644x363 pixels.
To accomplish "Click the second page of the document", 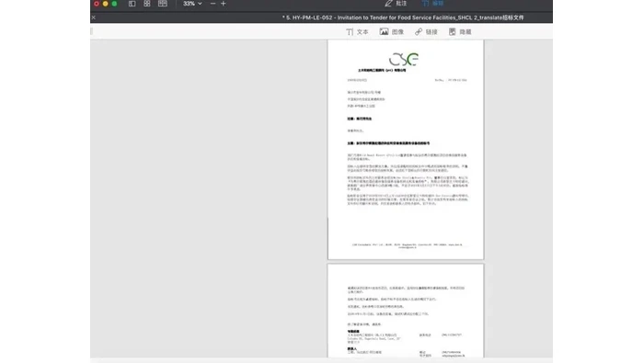I will (406, 311).
